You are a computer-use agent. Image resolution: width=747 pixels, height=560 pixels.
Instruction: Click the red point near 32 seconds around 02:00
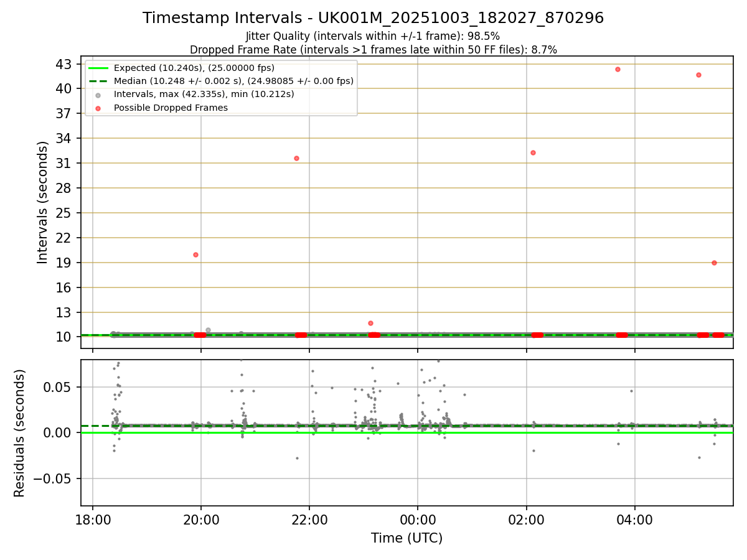[533, 152]
